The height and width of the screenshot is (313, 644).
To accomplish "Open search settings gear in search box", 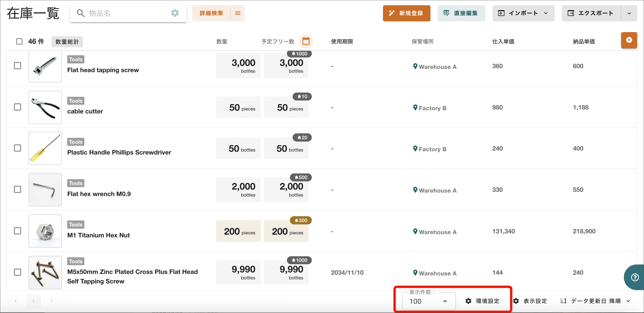I will pos(175,13).
